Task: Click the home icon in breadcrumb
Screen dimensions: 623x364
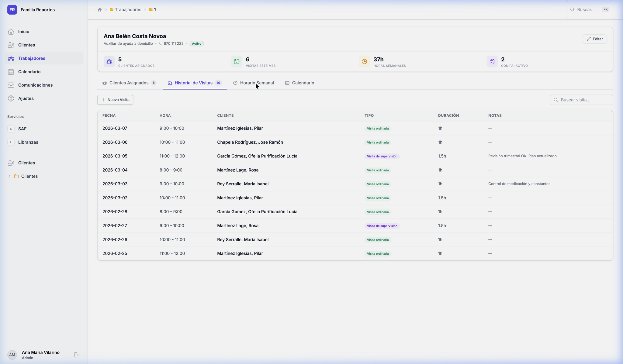Action: pos(99,10)
